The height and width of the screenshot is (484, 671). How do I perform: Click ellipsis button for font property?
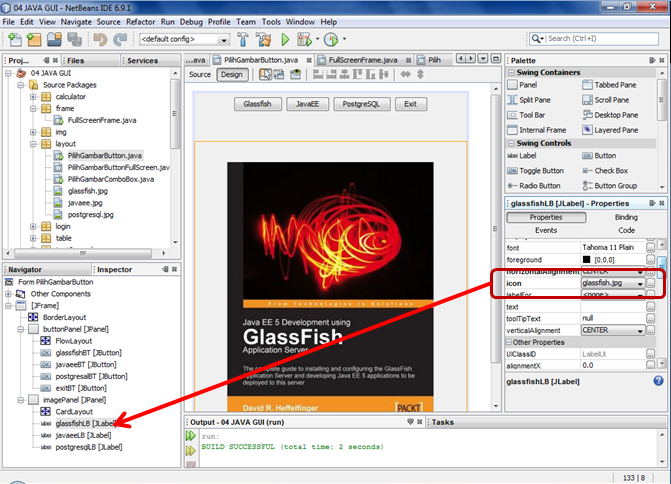[650, 247]
